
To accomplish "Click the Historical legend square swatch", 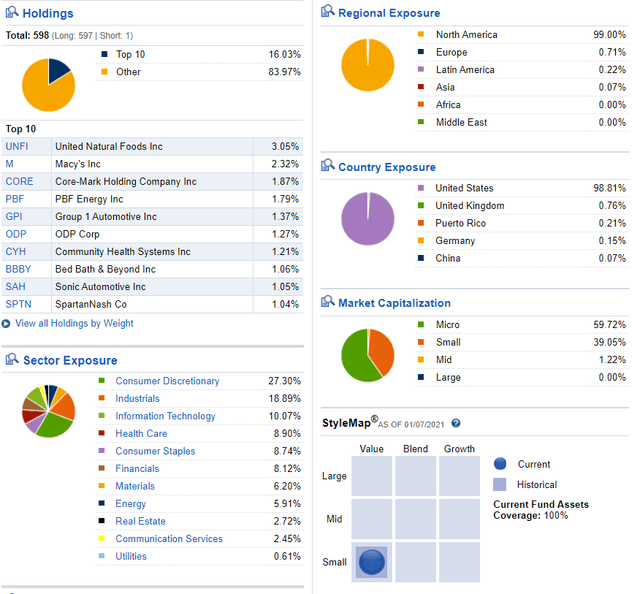I will click(x=500, y=485).
